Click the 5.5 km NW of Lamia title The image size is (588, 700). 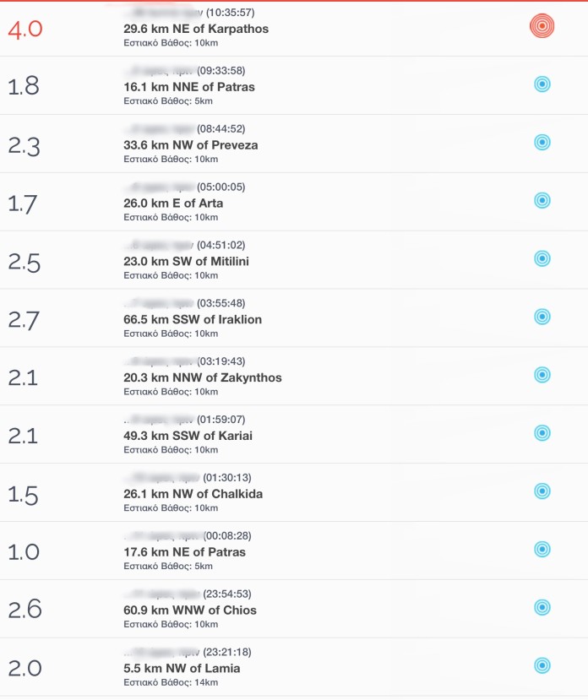(x=182, y=668)
